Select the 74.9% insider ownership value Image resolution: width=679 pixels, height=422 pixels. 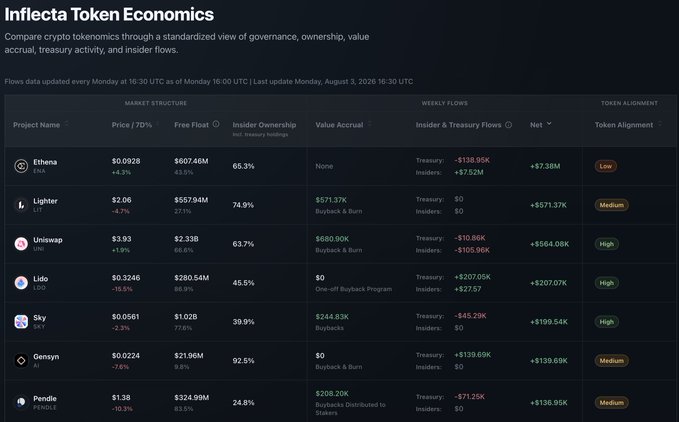[x=243, y=205]
